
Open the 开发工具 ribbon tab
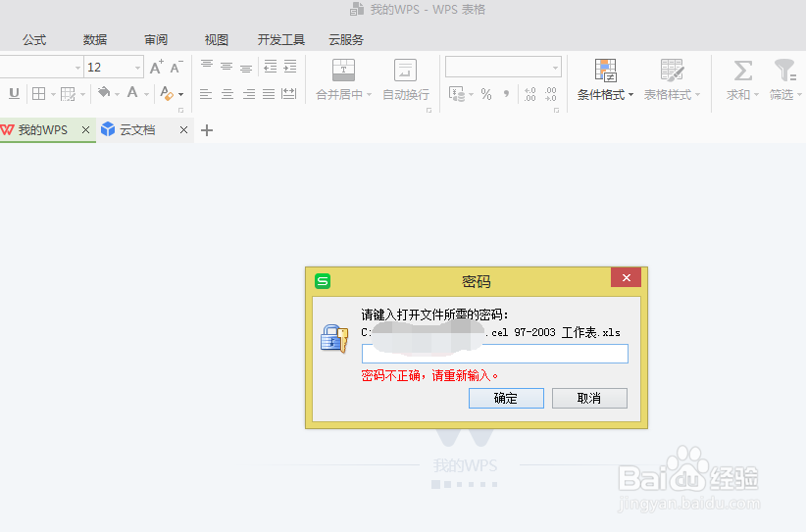pos(281,39)
